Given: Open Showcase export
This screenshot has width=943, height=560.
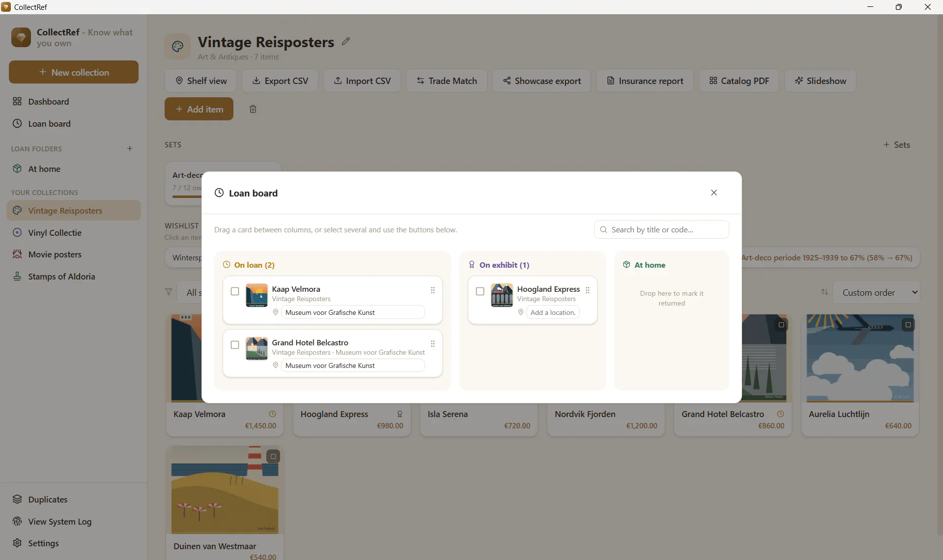Looking at the screenshot, I should coord(542,81).
